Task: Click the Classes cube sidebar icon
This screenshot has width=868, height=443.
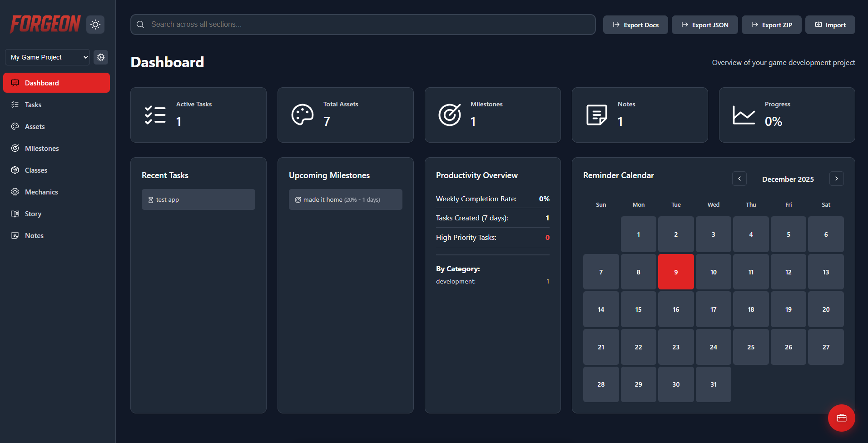Action: coord(15,170)
